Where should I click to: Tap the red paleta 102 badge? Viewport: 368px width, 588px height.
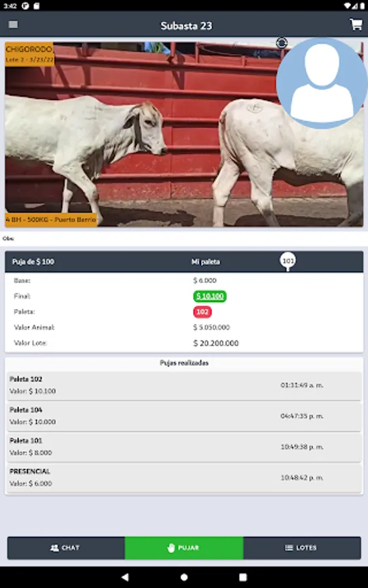click(x=202, y=312)
